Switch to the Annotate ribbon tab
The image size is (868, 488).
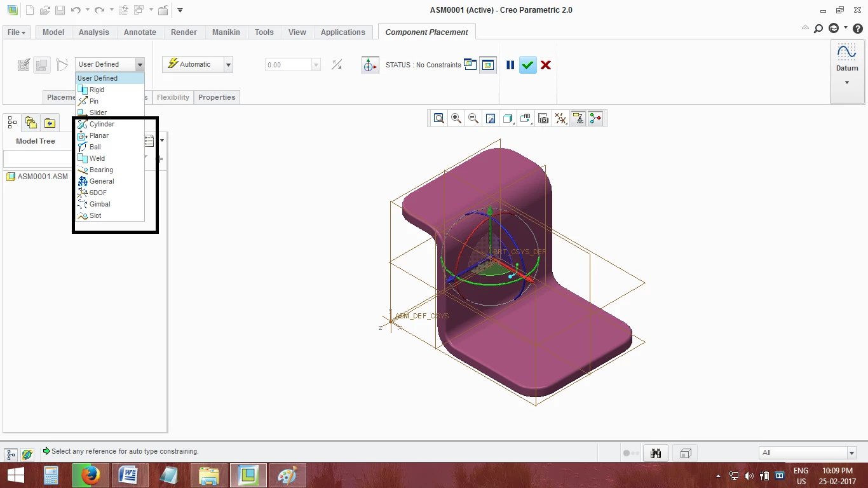point(140,32)
